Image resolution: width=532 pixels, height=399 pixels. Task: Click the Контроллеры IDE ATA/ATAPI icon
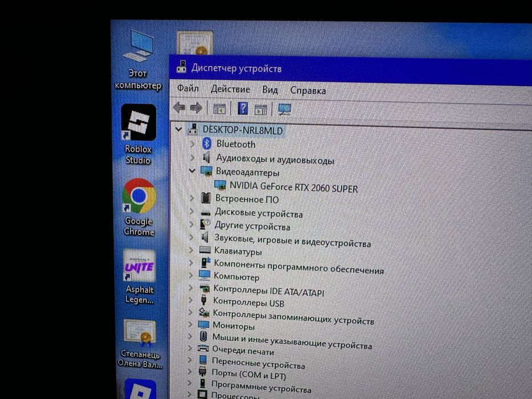tap(204, 288)
